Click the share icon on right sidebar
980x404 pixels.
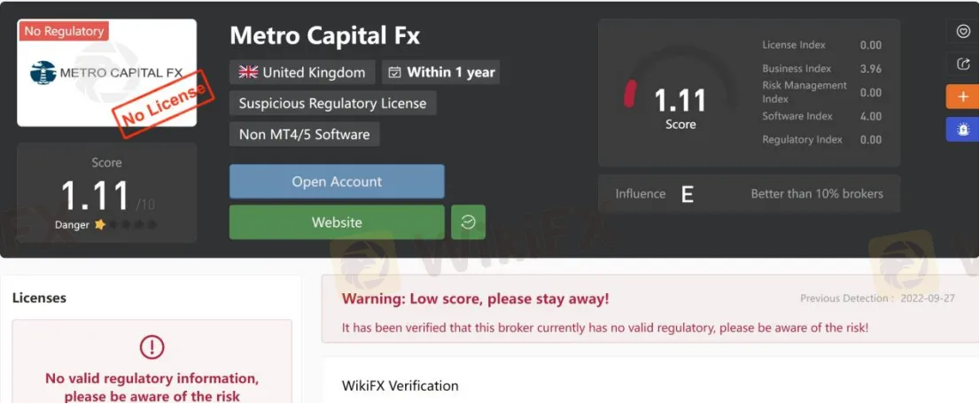click(x=963, y=63)
